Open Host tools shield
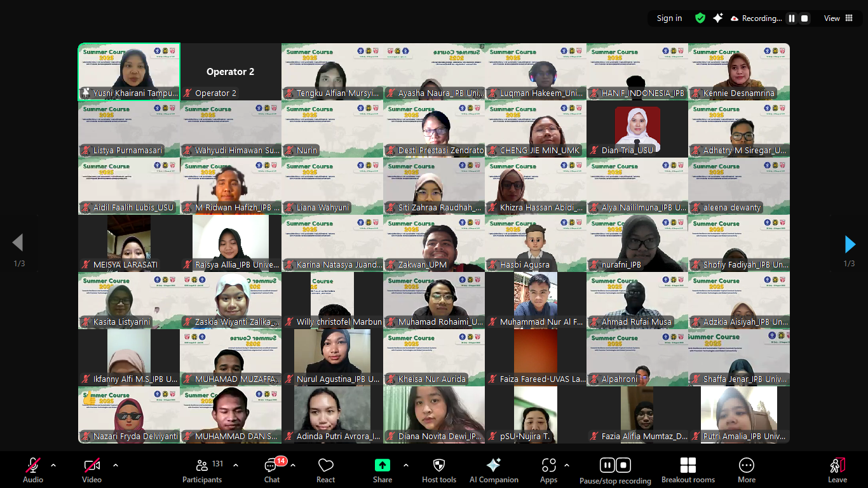868x488 pixels. [438, 470]
